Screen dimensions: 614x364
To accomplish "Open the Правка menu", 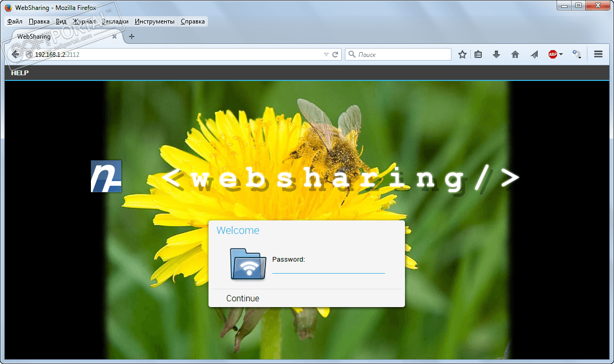I will (x=39, y=21).
